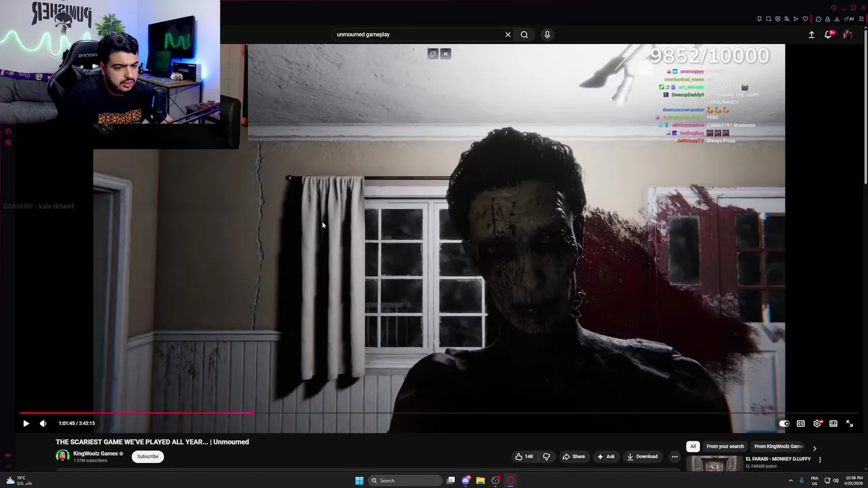Select the 'From KingWoolz Games' chip
The height and width of the screenshot is (488, 868).
click(778, 447)
